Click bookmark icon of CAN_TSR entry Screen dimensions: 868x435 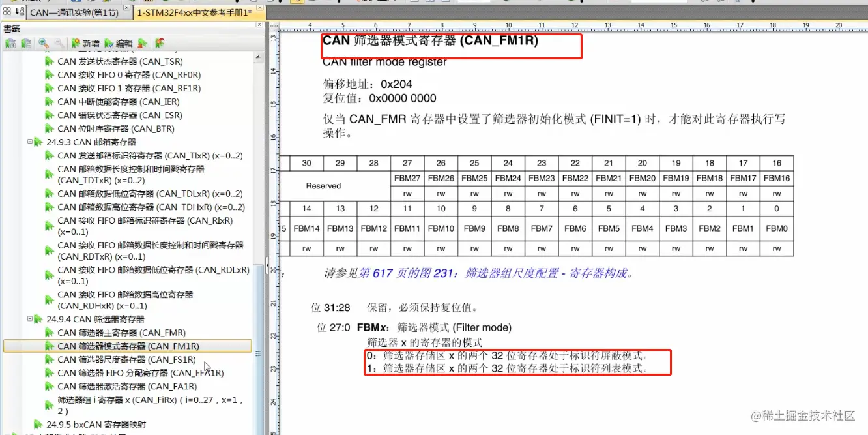[x=50, y=61]
